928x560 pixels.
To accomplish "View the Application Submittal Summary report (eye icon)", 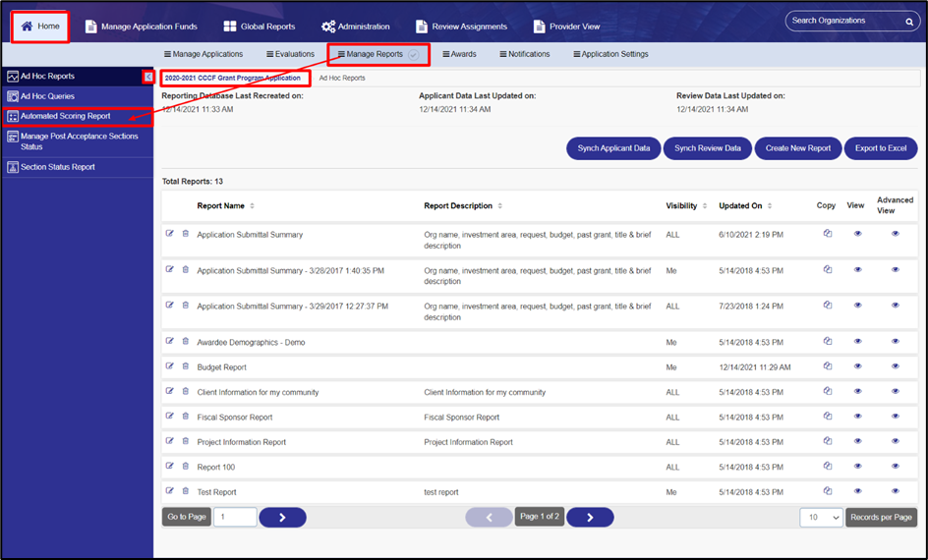I will pos(857,234).
